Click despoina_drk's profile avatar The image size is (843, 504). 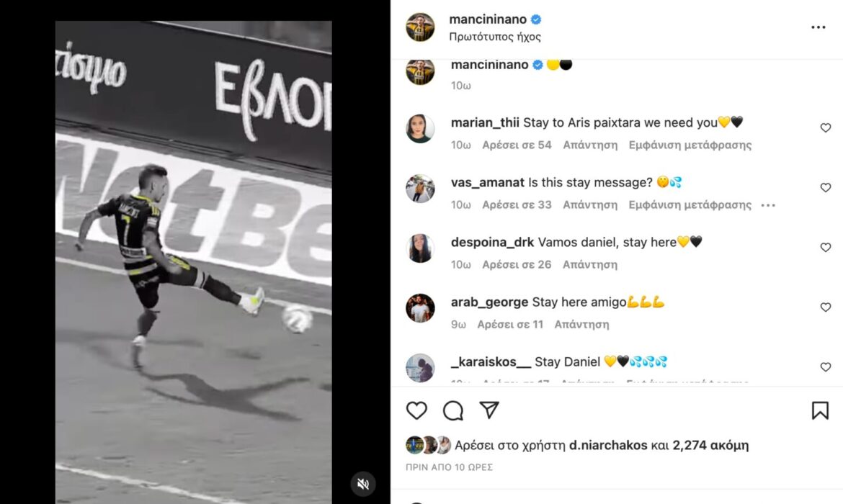pyautogui.click(x=420, y=248)
